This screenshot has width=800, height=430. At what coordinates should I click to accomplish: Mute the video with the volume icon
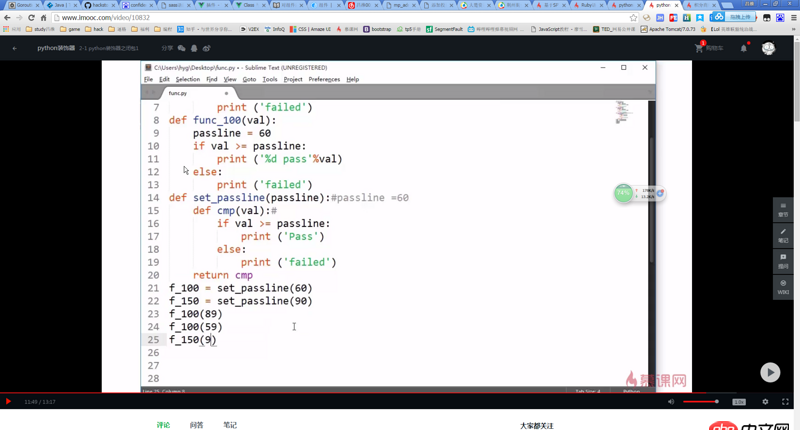coord(671,402)
